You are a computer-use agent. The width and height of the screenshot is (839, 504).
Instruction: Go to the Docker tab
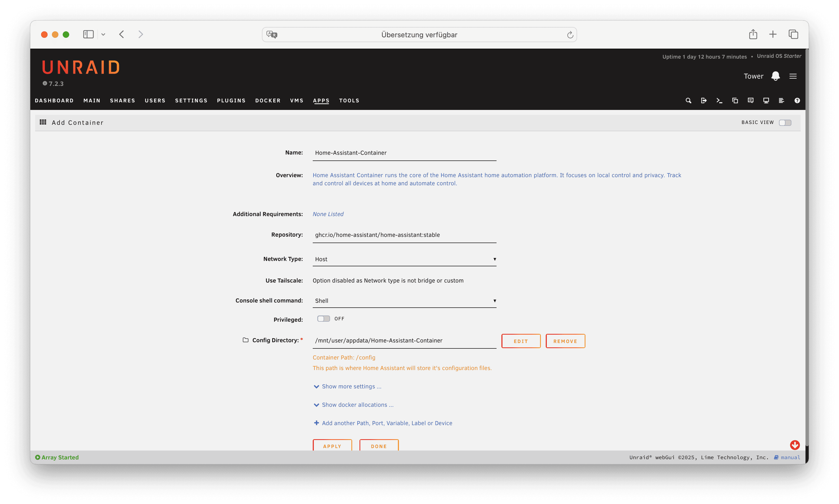point(268,100)
